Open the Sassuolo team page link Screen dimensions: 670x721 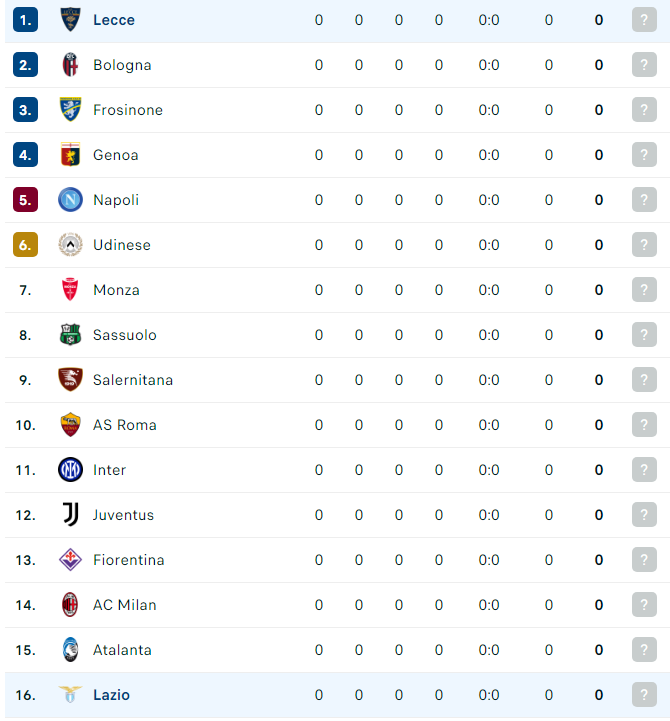click(125, 335)
